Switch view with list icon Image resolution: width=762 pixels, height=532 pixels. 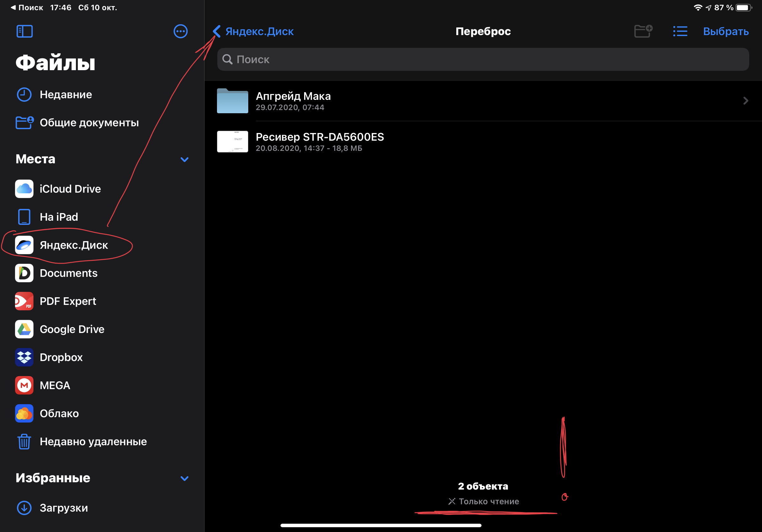(680, 32)
